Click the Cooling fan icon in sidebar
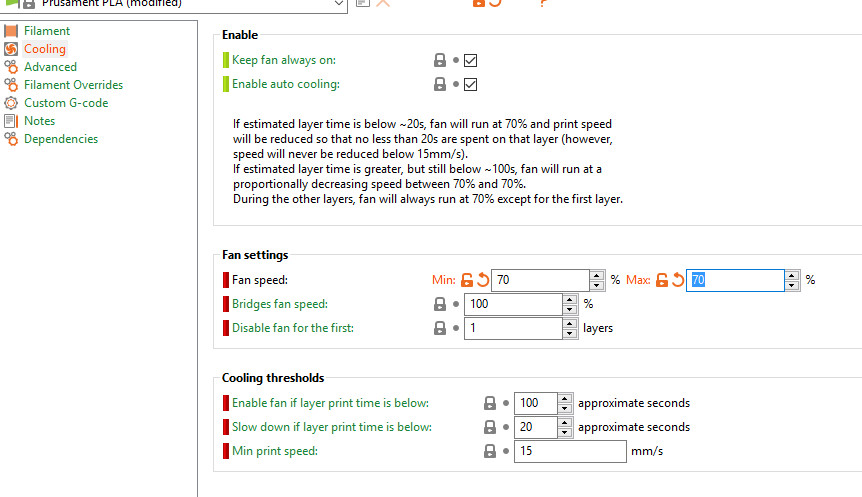The height and width of the screenshot is (497, 862). coord(11,49)
